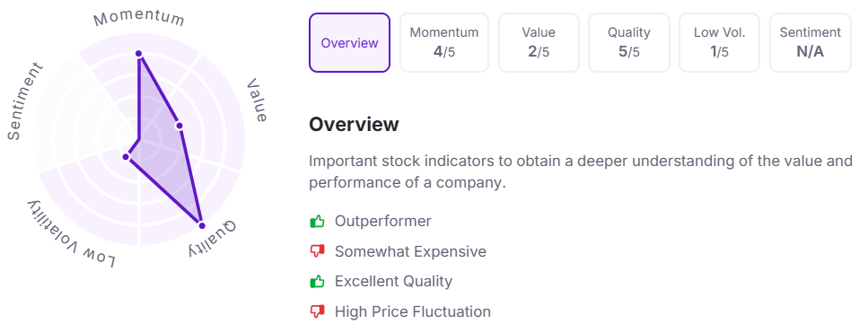Select the Quality data point on radar chart

click(201, 225)
